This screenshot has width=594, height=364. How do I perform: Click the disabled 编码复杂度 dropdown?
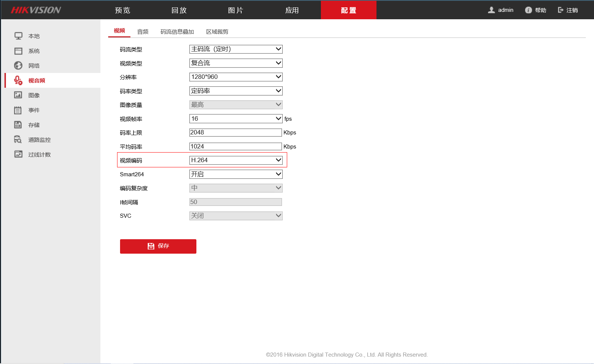236,188
